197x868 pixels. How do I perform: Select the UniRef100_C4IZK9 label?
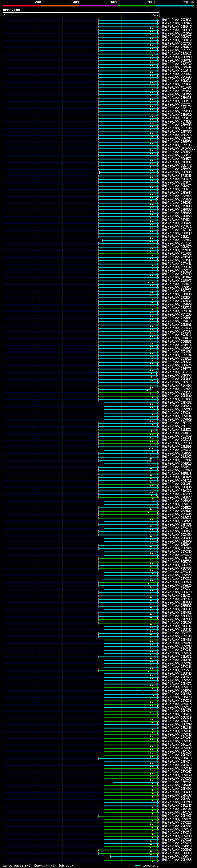tap(177, 372)
